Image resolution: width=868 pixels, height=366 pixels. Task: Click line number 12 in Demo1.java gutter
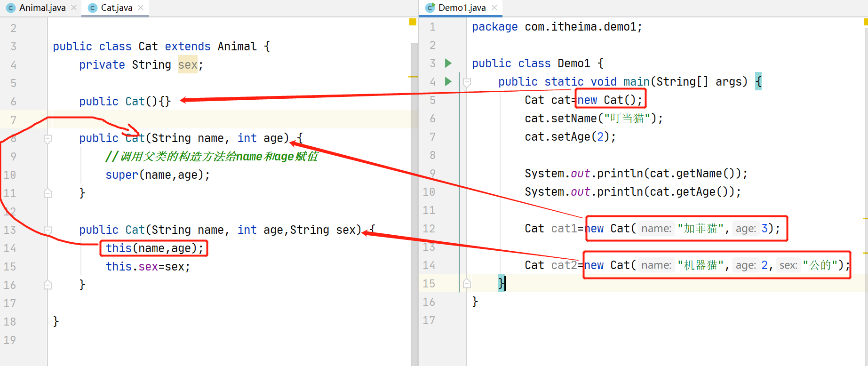coord(429,229)
